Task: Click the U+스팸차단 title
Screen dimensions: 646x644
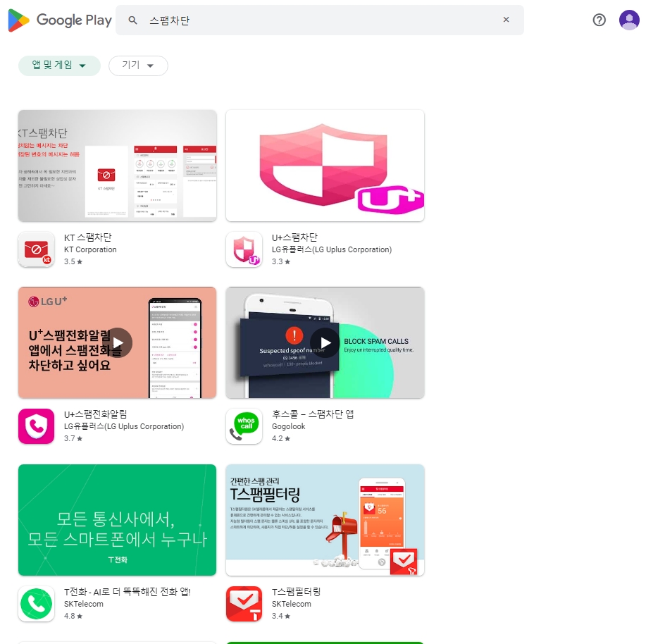Action: pos(294,237)
